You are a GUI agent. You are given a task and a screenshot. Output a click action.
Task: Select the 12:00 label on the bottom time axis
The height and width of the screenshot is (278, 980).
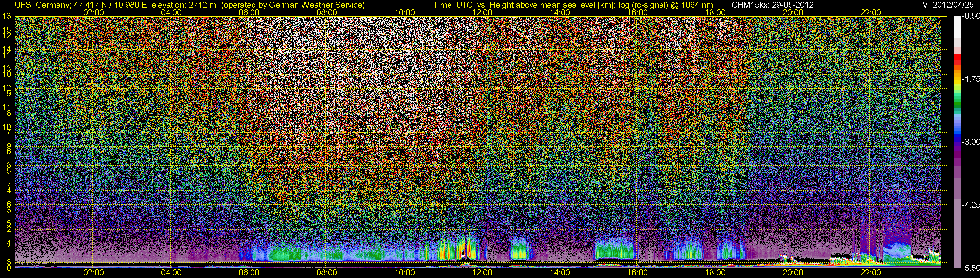point(482,273)
